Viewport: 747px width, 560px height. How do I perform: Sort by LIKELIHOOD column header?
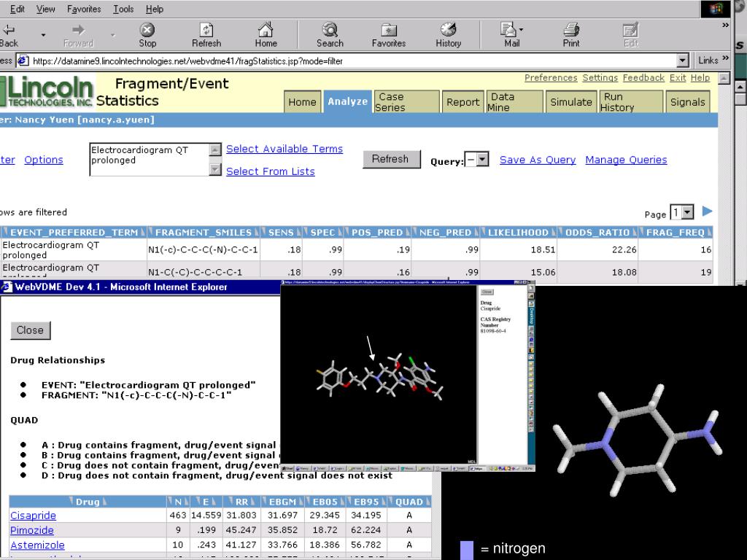[x=517, y=233]
